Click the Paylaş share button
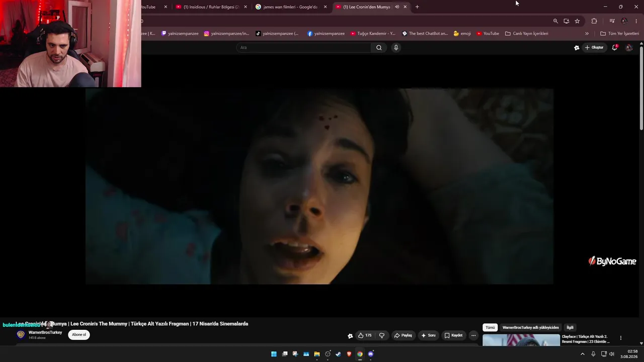644x362 pixels. tap(403, 335)
